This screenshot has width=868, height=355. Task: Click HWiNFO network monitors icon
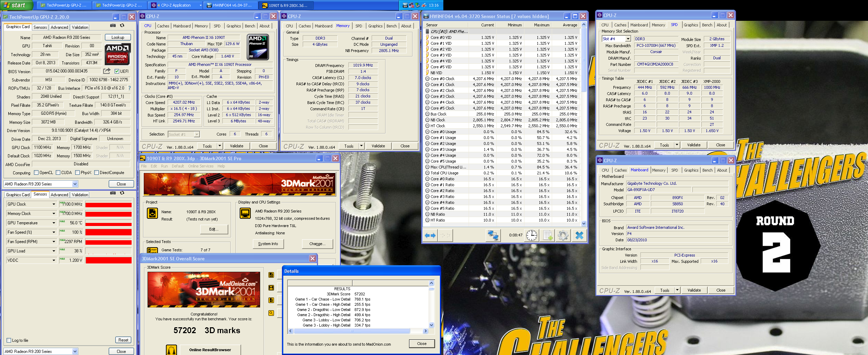click(x=493, y=235)
